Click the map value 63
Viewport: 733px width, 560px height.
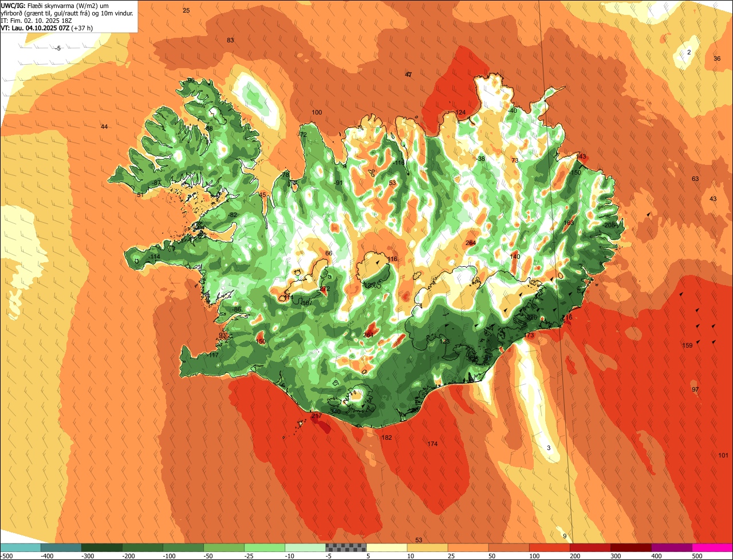(x=695, y=179)
